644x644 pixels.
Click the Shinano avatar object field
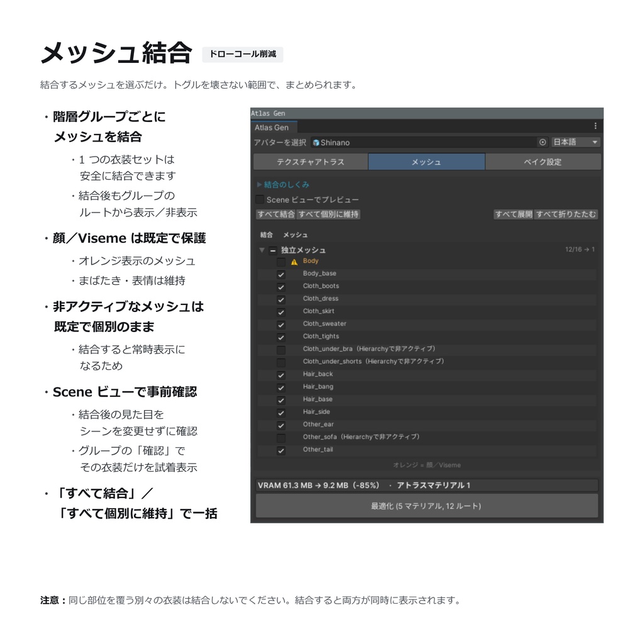429,142
